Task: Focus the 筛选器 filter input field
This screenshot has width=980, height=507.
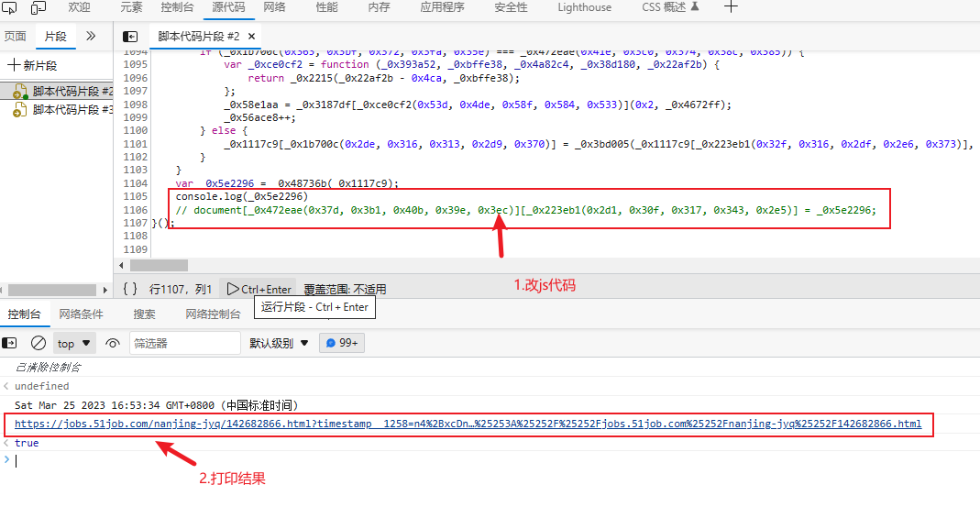Action: pyautogui.click(x=183, y=343)
